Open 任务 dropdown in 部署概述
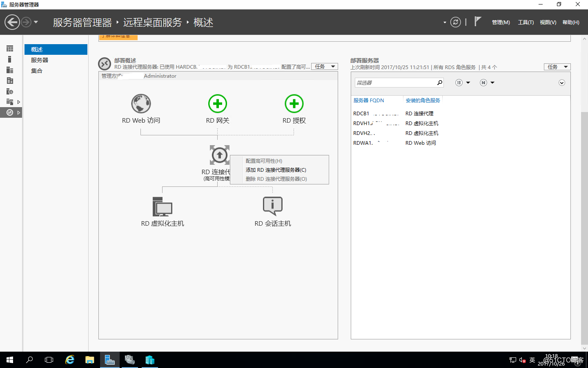Image resolution: width=588 pixels, height=368 pixels. (325, 67)
